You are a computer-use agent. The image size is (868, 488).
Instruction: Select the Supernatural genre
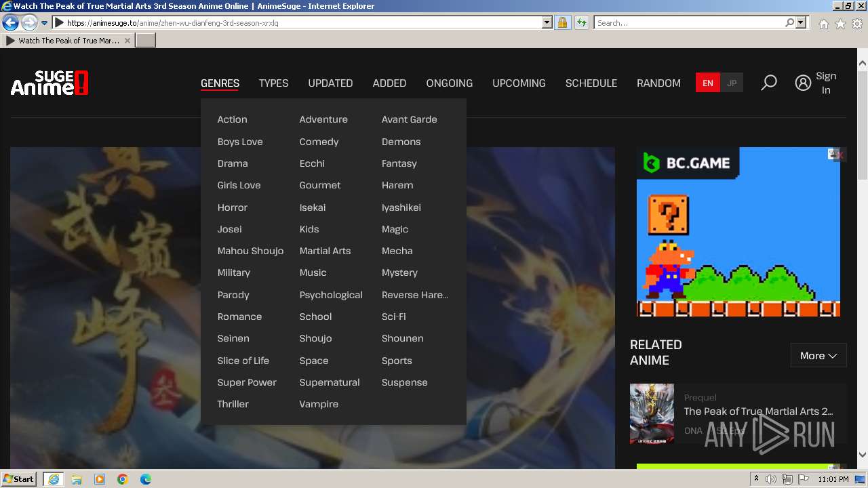[x=330, y=382]
